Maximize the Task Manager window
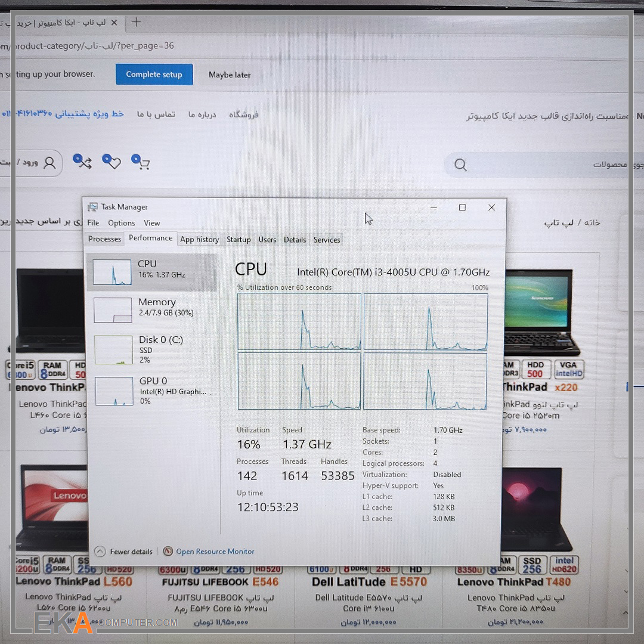 [462, 208]
